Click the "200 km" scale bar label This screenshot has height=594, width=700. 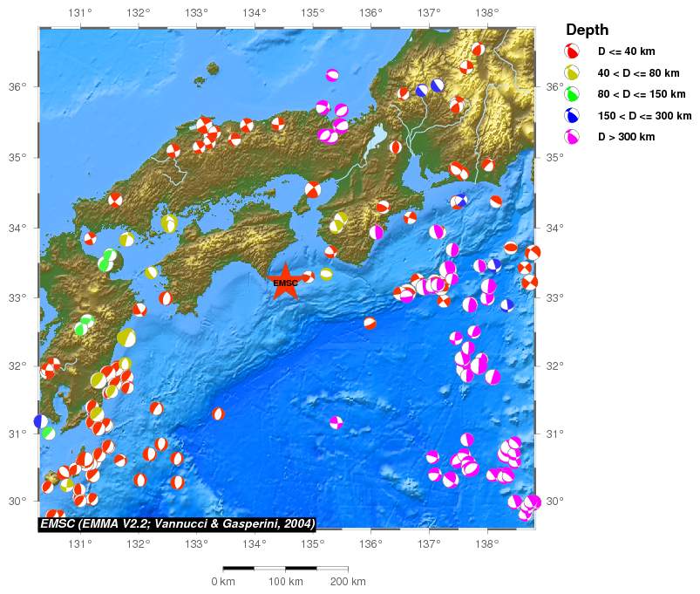coord(348,582)
